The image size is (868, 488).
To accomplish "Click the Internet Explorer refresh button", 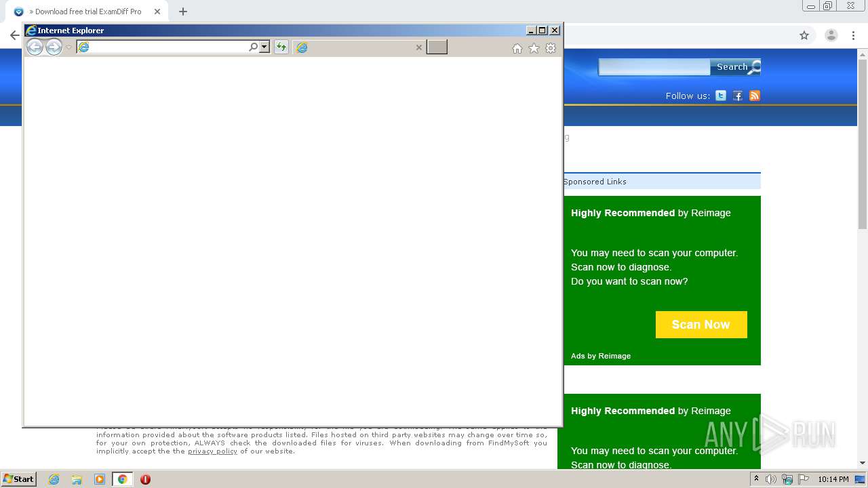I will [x=281, y=47].
